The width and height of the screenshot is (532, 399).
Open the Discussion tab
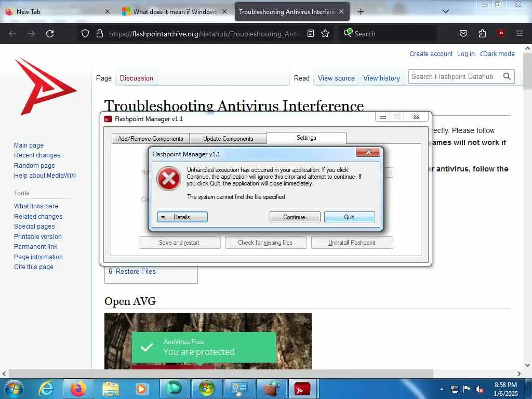point(137,78)
